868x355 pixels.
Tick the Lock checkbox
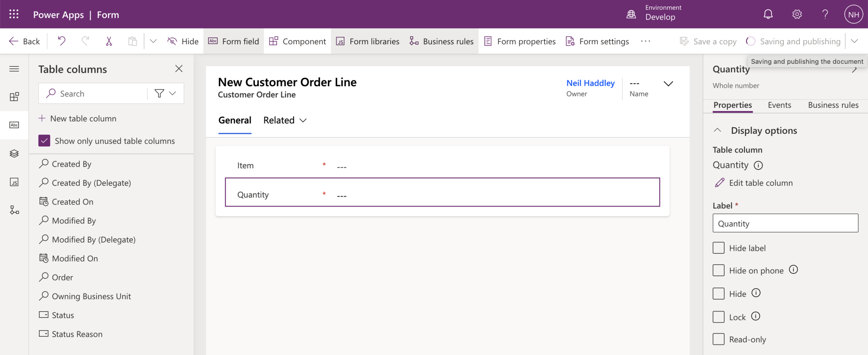[718, 317]
